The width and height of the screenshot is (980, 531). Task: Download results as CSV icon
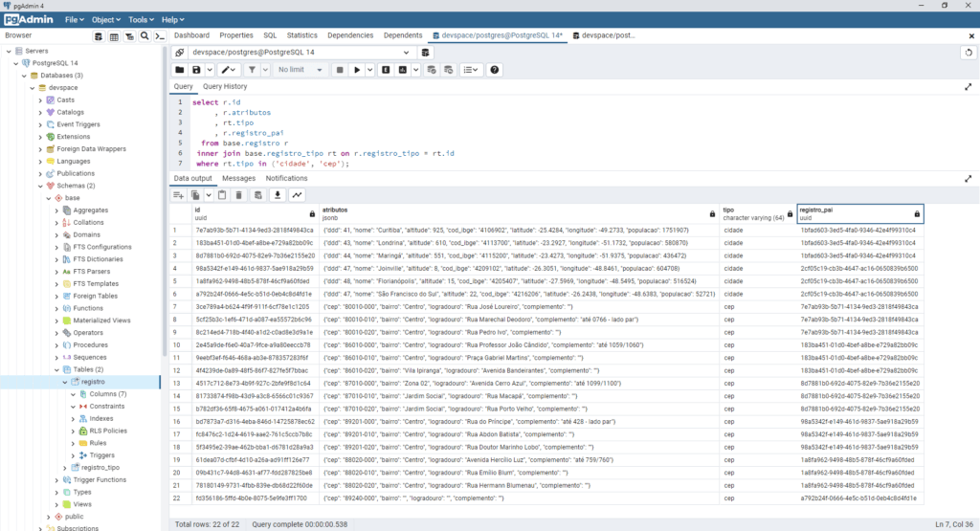(x=278, y=195)
